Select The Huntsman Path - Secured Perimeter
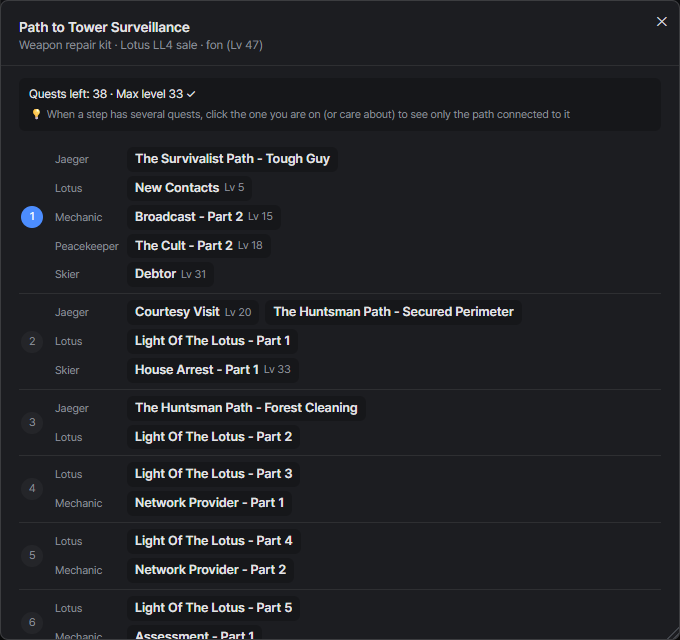 click(393, 312)
